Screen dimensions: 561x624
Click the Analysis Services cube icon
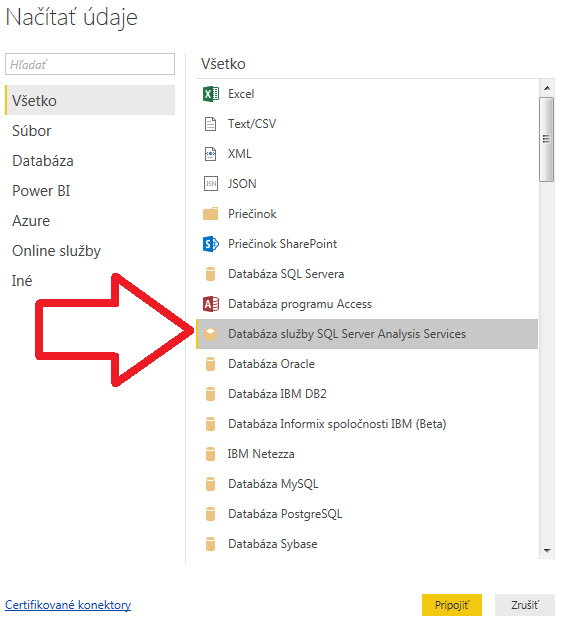210,334
